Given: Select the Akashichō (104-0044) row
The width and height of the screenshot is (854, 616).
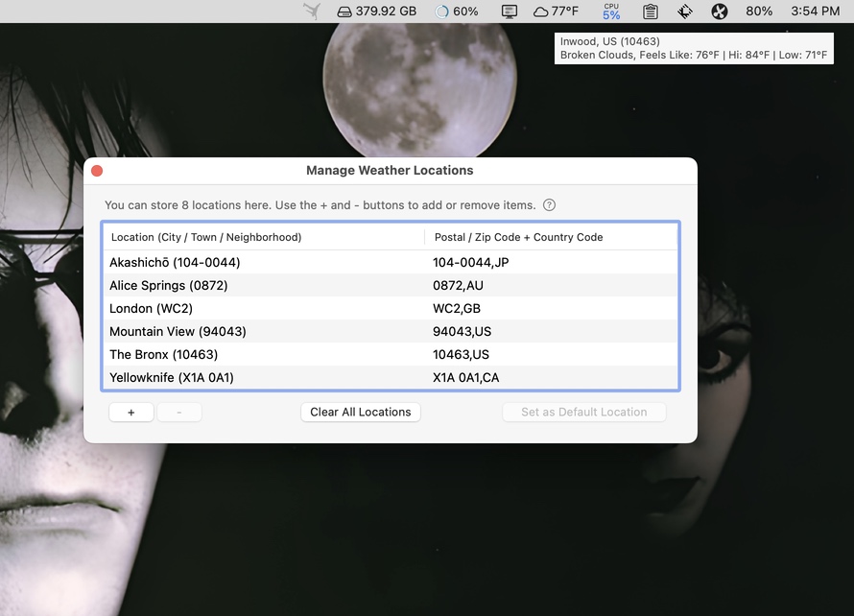Looking at the screenshot, I should click(x=391, y=263).
